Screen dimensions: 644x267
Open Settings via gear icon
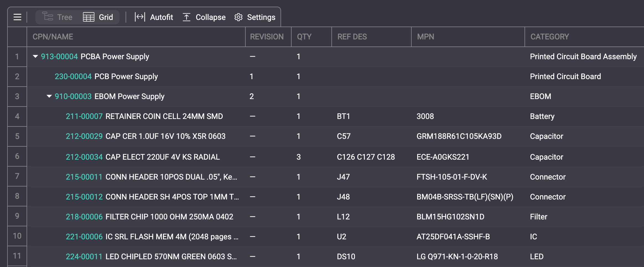[x=238, y=17]
